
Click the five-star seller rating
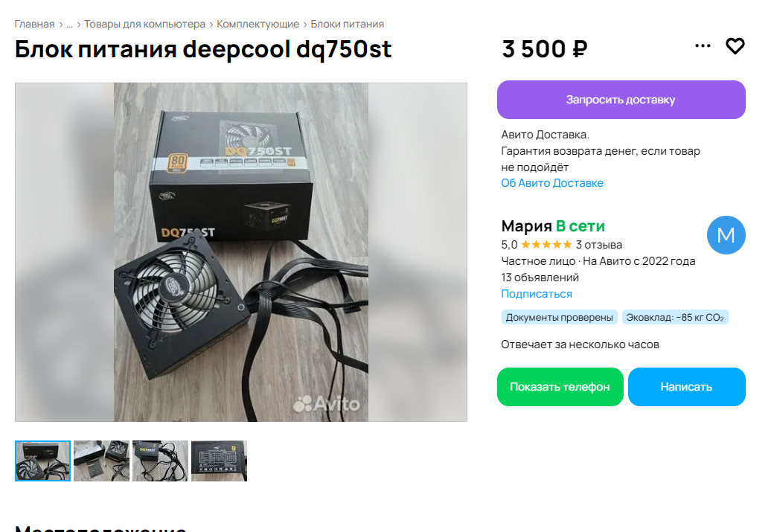pos(546,245)
